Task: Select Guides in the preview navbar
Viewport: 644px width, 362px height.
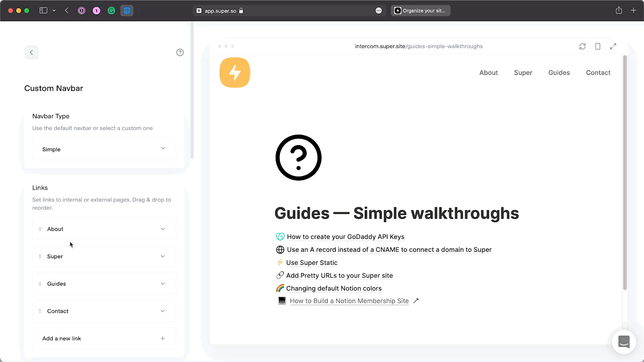Action: point(559,73)
